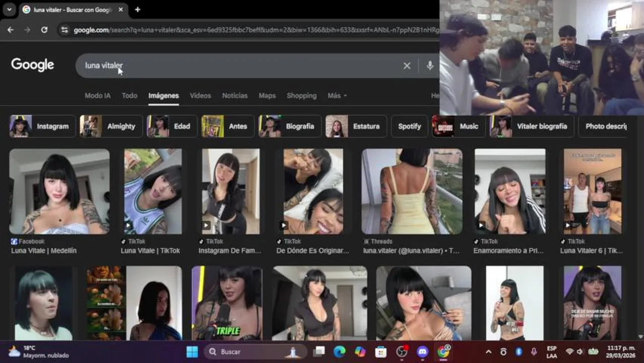Click the address bar URL

pyautogui.click(x=256, y=30)
